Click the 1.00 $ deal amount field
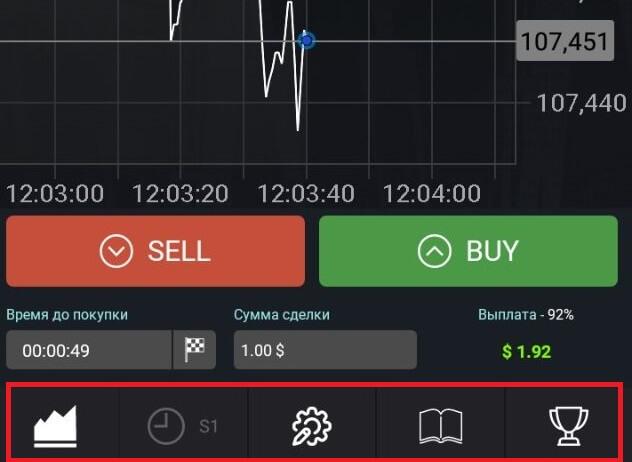The width and height of the screenshot is (632, 462). point(324,351)
